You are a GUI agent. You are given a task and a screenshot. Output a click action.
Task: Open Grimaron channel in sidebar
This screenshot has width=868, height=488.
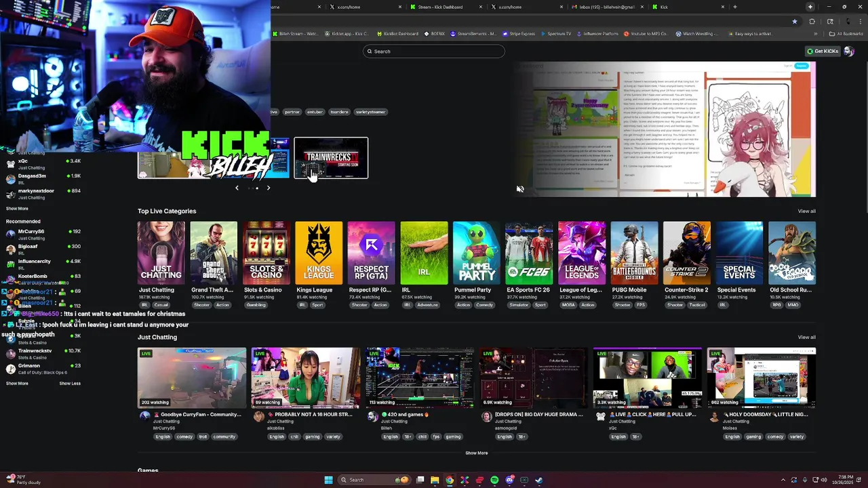click(x=43, y=369)
